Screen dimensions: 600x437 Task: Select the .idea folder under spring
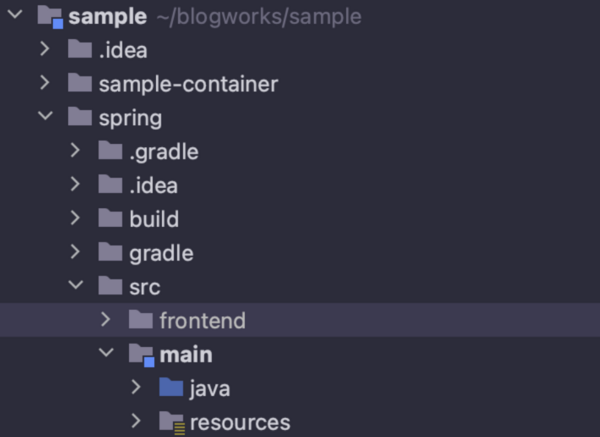point(153,186)
